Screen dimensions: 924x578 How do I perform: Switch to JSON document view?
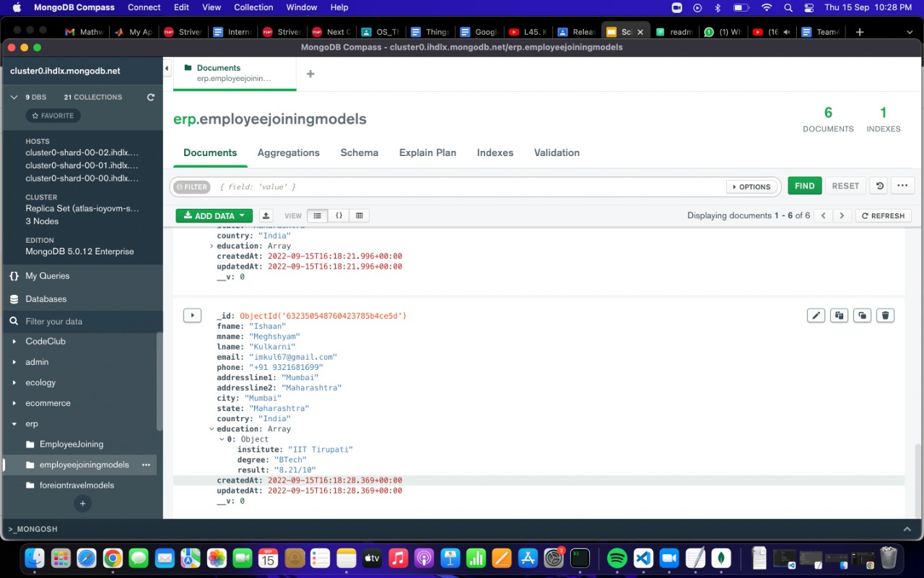pos(338,215)
